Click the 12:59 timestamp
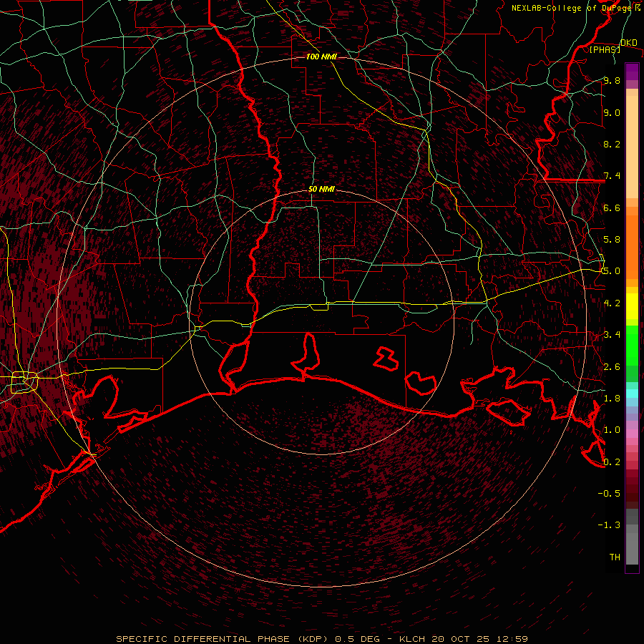This screenshot has width=644, height=644. pos(512,639)
